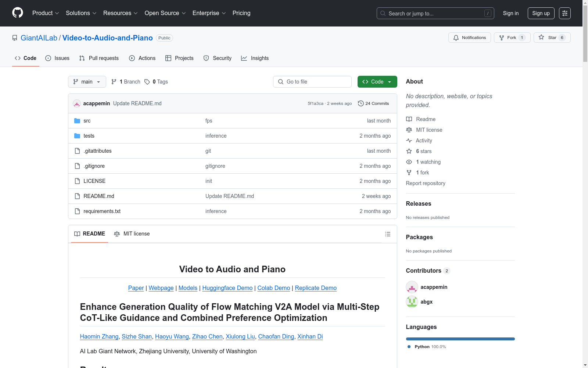Click the requirements.txt file icon

pos(77,211)
